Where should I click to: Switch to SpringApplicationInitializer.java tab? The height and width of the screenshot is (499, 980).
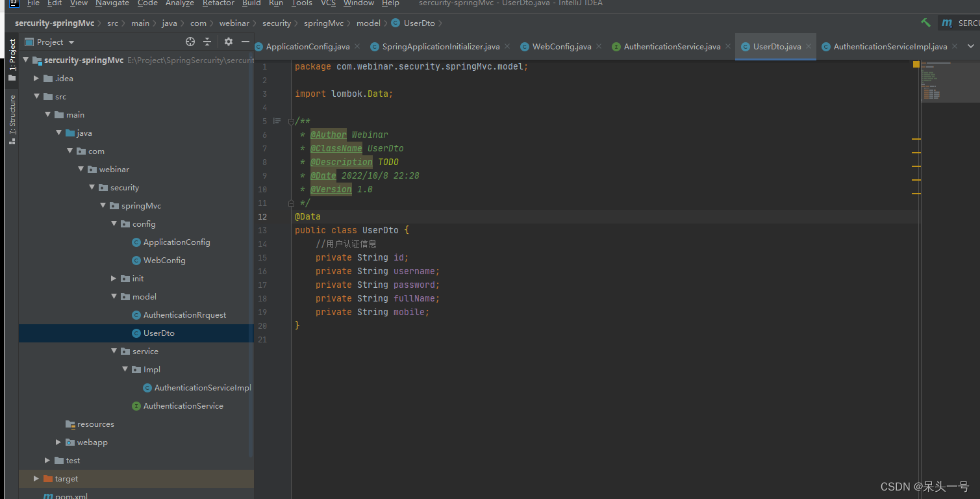tap(441, 47)
